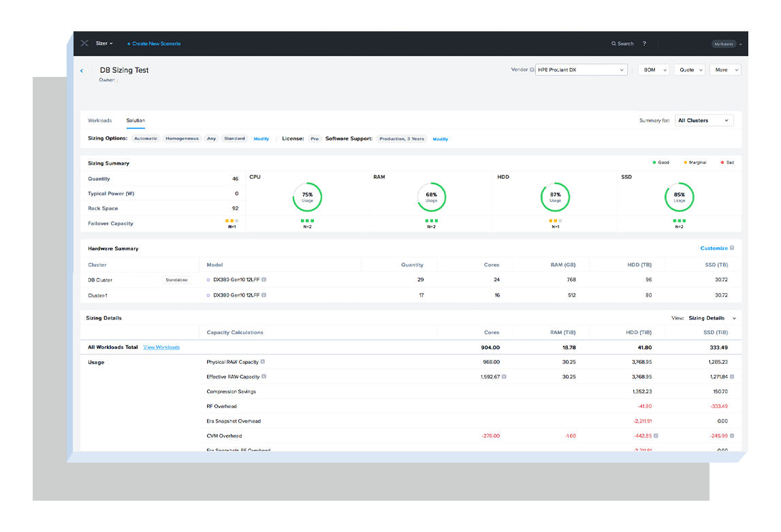The image size is (781, 532).
Task: Click Create New Scenario
Action: pos(154,44)
